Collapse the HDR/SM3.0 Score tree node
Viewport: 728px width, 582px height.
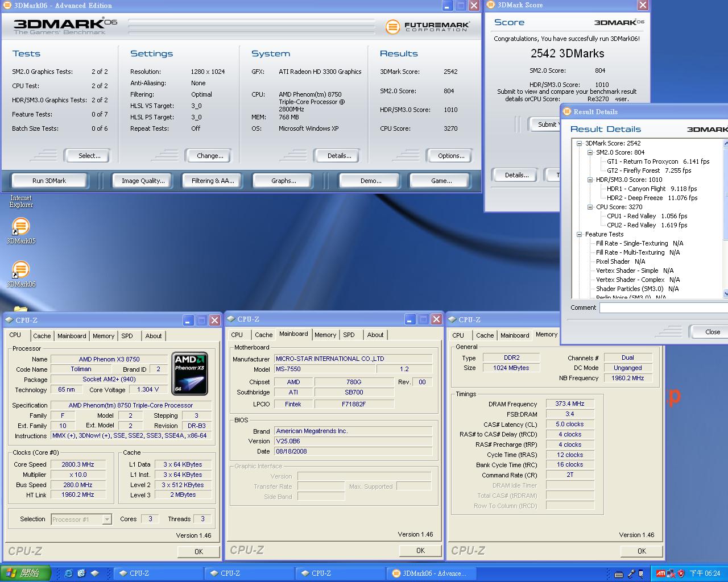tap(590, 180)
